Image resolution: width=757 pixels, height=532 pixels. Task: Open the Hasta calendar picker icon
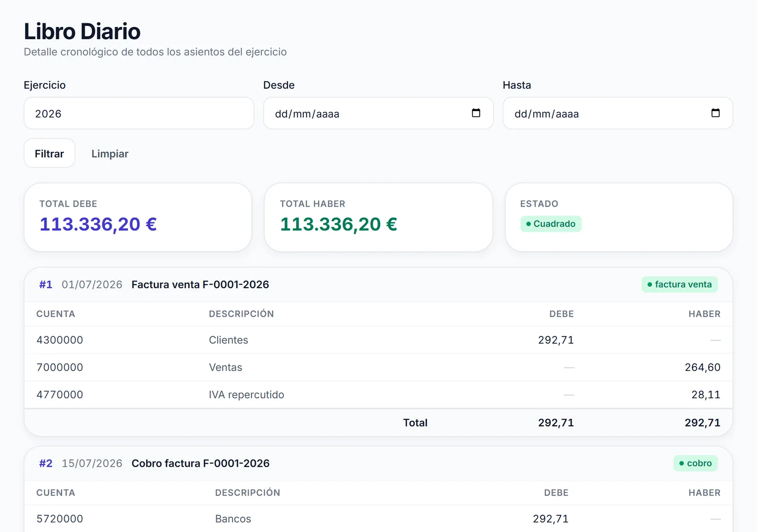click(x=715, y=113)
